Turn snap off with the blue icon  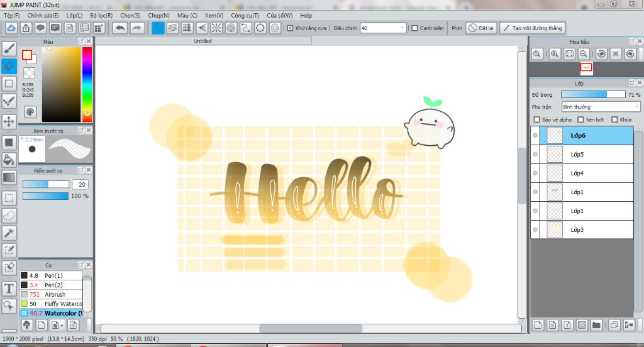(158, 28)
